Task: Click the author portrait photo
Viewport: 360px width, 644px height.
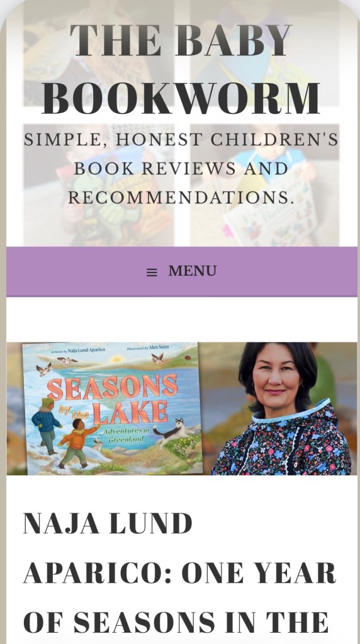Action: (282, 409)
